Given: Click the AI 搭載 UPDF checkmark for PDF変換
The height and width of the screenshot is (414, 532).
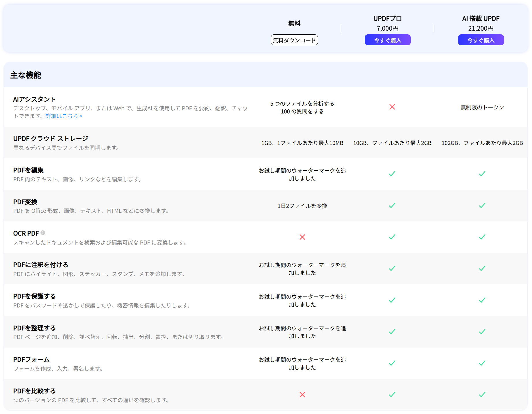Looking at the screenshot, I should click(x=482, y=206).
